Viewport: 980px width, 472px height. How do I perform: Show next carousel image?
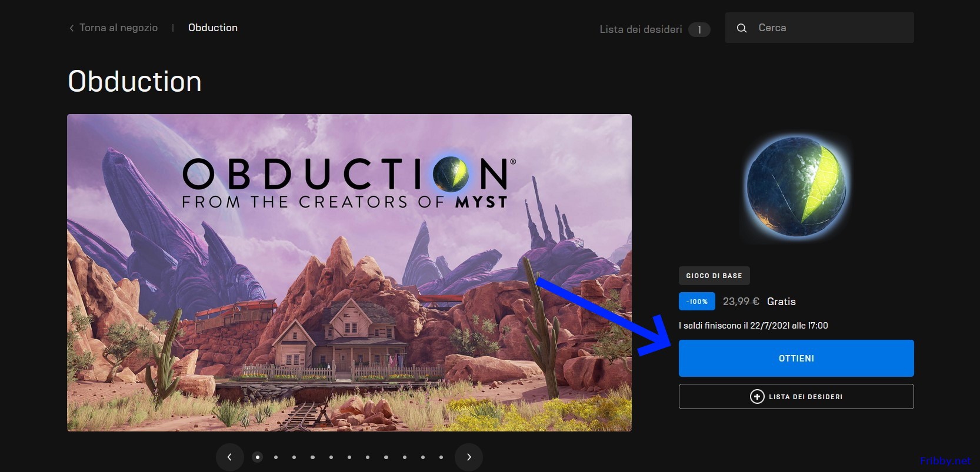pos(469,457)
